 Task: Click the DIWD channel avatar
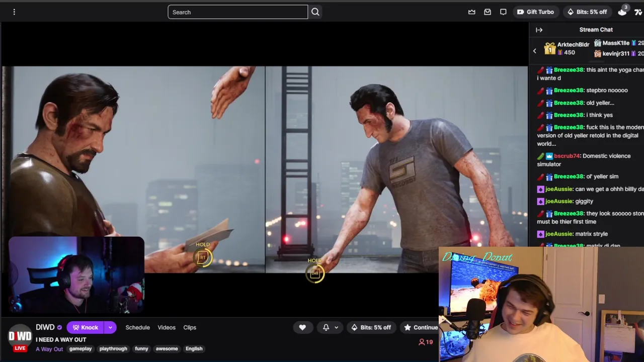click(20, 335)
